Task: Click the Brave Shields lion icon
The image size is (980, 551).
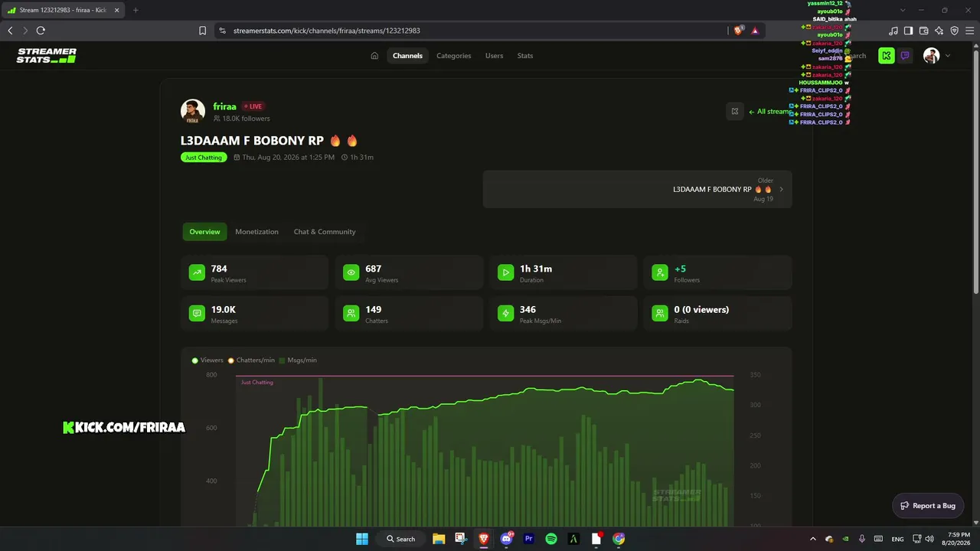Action: (x=738, y=31)
